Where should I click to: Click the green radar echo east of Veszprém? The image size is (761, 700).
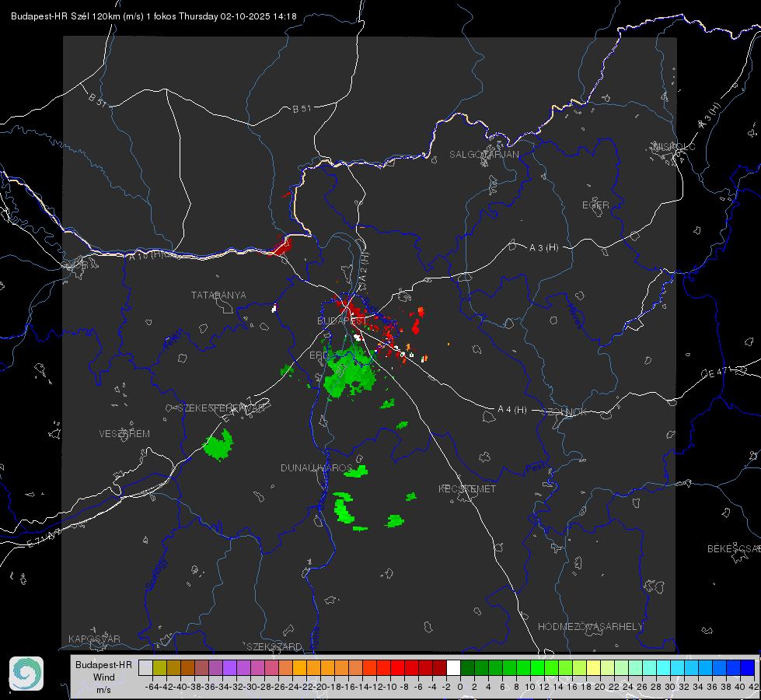pos(218,444)
